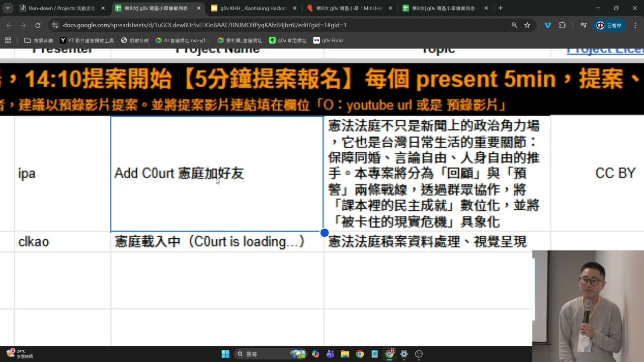Select the clkao presenter cell
This screenshot has width=644, height=362.
pos(62,241)
